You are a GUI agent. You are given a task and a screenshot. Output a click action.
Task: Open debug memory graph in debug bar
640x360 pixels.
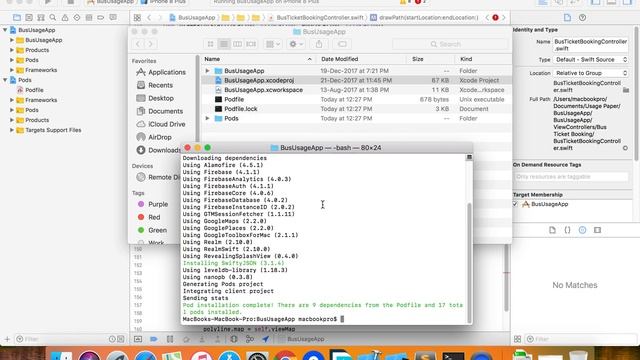(250, 339)
